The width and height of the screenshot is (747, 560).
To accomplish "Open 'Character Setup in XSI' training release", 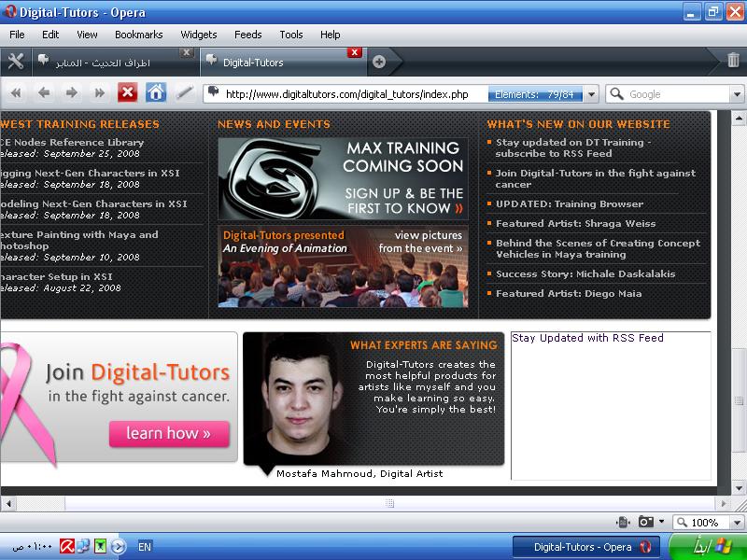I will (56, 276).
